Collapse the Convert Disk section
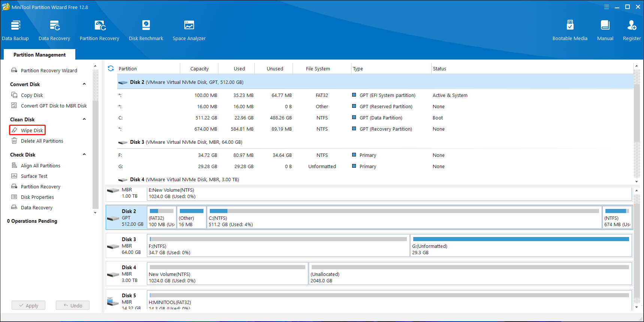This screenshot has width=644, height=322. [84, 84]
